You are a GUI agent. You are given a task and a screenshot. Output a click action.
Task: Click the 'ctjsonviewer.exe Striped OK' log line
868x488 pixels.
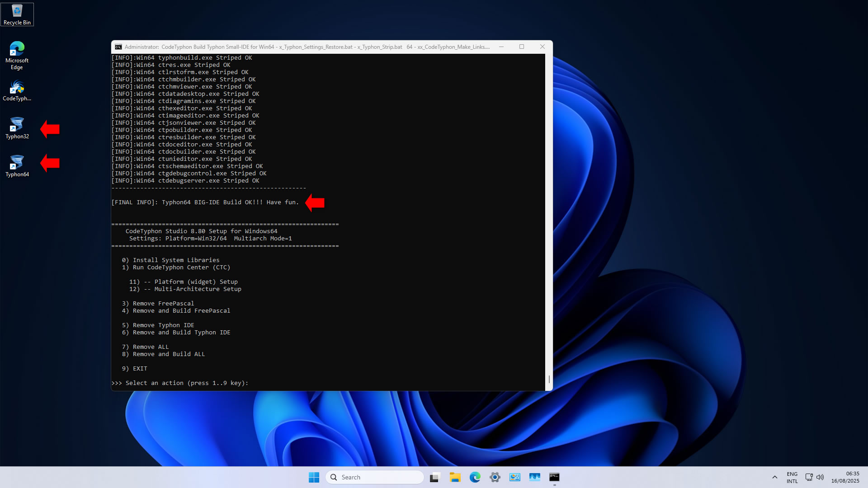[184, 123]
